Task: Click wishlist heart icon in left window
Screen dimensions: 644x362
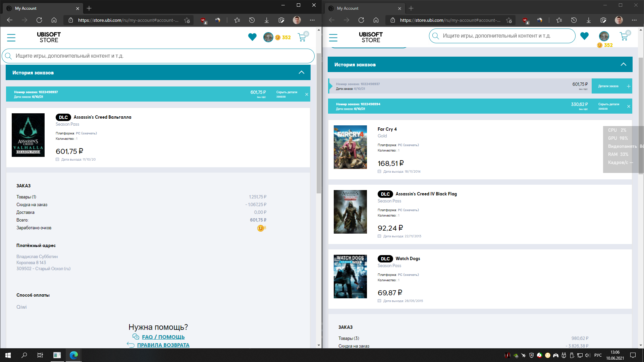Action: pos(252,37)
